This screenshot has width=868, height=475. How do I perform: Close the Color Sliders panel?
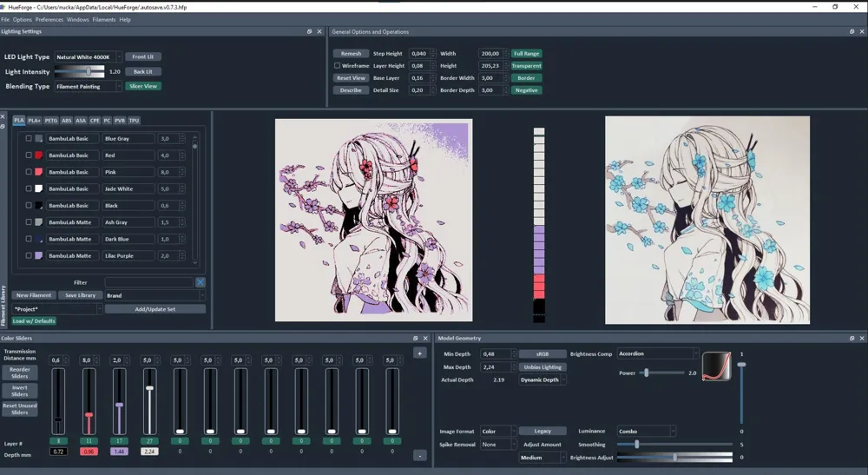pos(425,339)
